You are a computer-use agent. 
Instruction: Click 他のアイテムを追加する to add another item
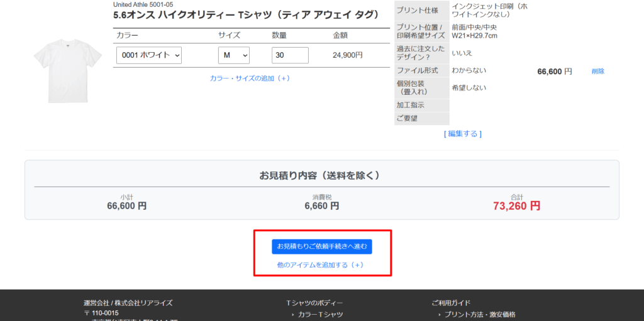(x=321, y=265)
